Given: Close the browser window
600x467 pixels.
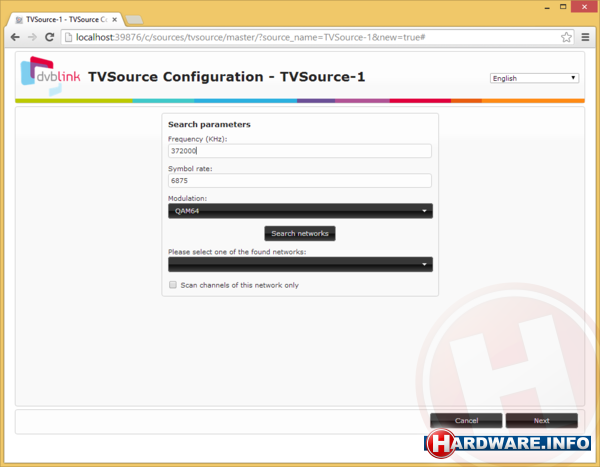Looking at the screenshot, I should [584, 7].
